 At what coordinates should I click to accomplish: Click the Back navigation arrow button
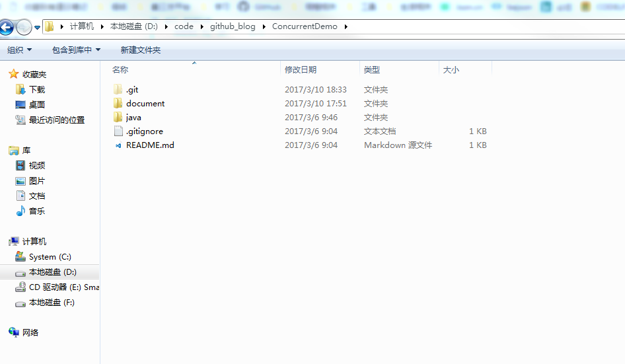pyautogui.click(x=7, y=27)
